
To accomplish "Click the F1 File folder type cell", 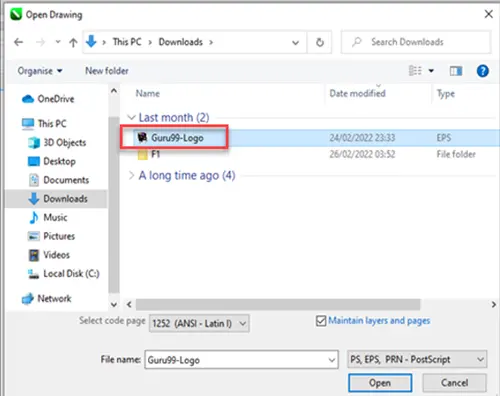I will pyautogui.click(x=456, y=154).
